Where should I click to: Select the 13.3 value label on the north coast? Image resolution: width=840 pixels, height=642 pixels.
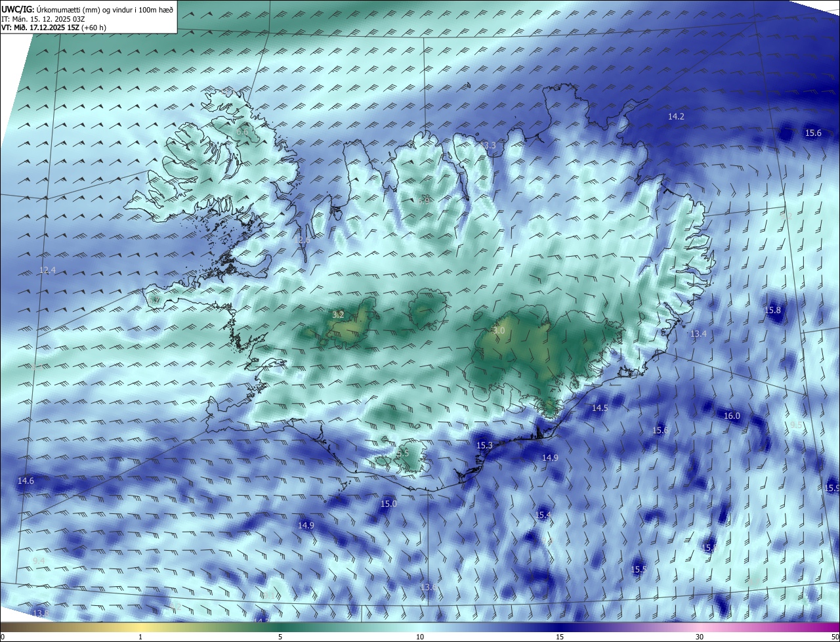pos(489,145)
